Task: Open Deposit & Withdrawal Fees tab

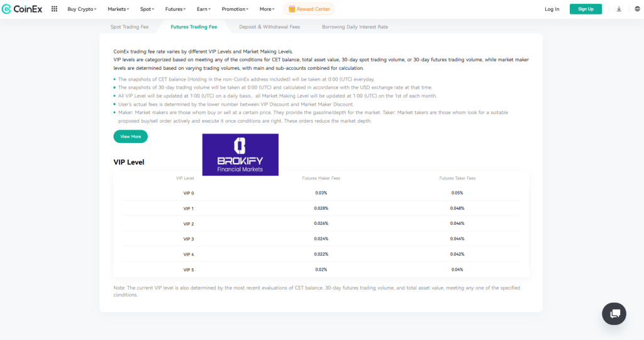Action: click(x=269, y=27)
